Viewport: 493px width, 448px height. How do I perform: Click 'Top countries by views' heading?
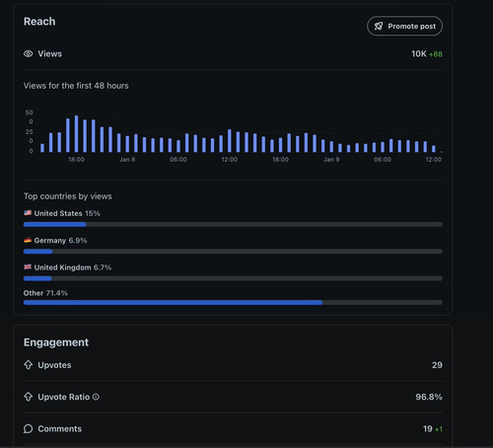click(68, 196)
